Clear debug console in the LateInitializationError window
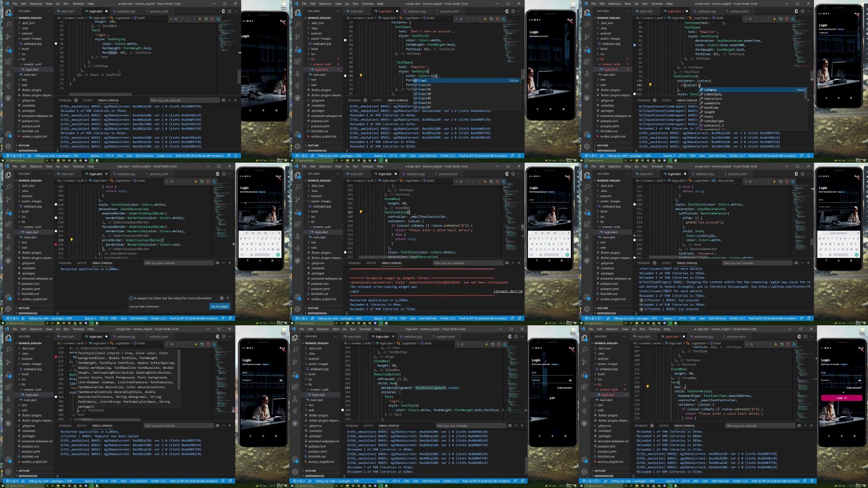This screenshot has height=488, width=868. coord(506,263)
